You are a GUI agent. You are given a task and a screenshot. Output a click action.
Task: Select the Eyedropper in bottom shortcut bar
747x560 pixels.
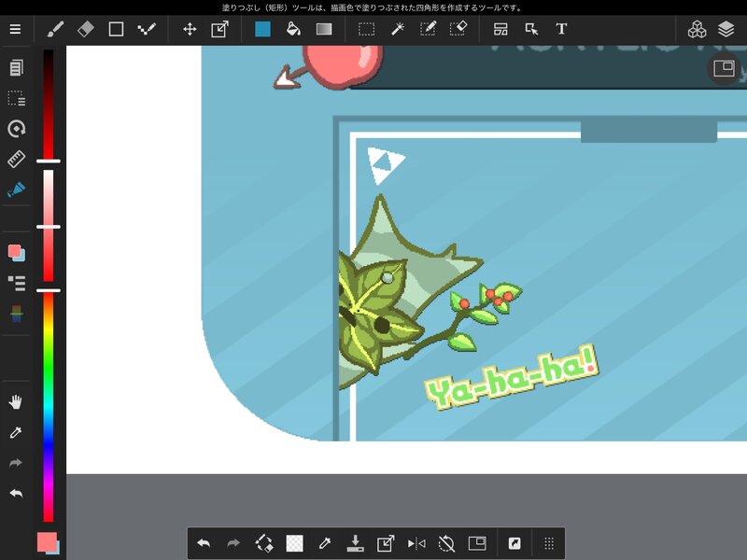coord(325,543)
